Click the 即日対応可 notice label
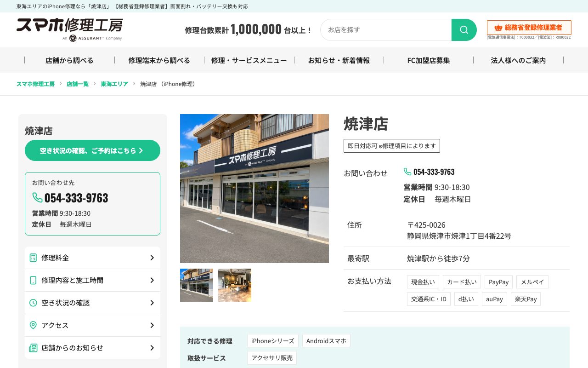Screen dimensions: 588x368 (x=392, y=146)
